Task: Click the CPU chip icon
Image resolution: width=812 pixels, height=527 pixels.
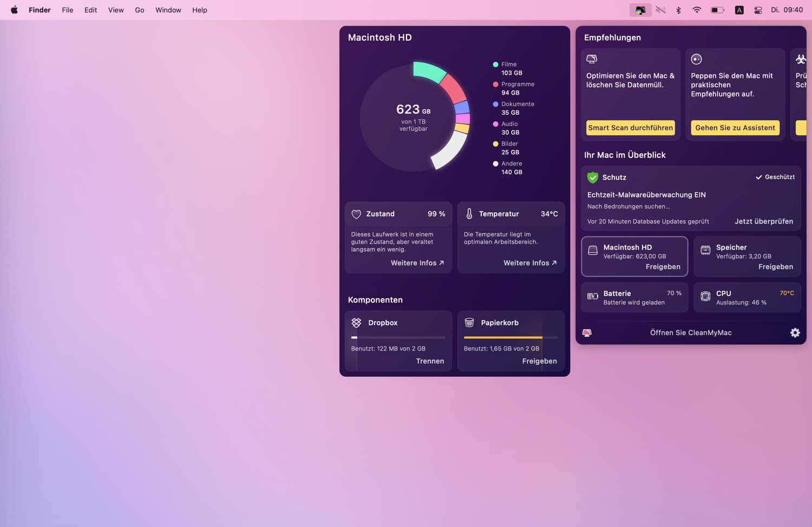Action: (705, 297)
